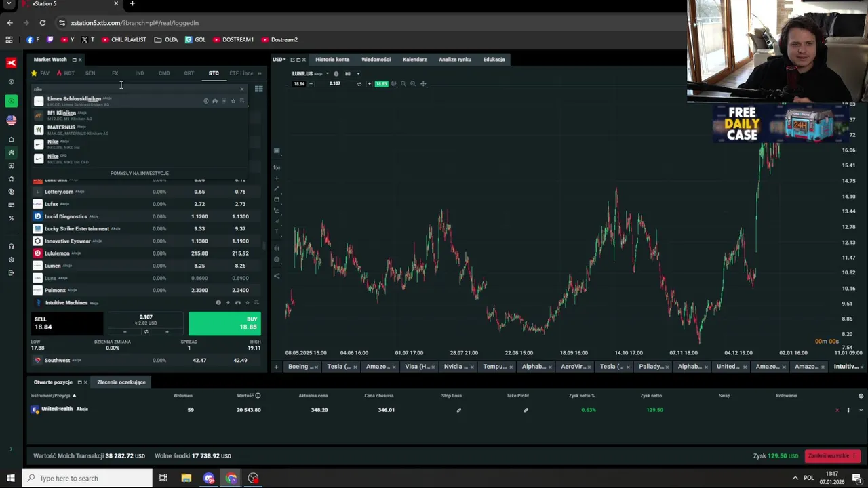Open H1 timeframe dropdown
868x488 pixels.
(x=352, y=73)
